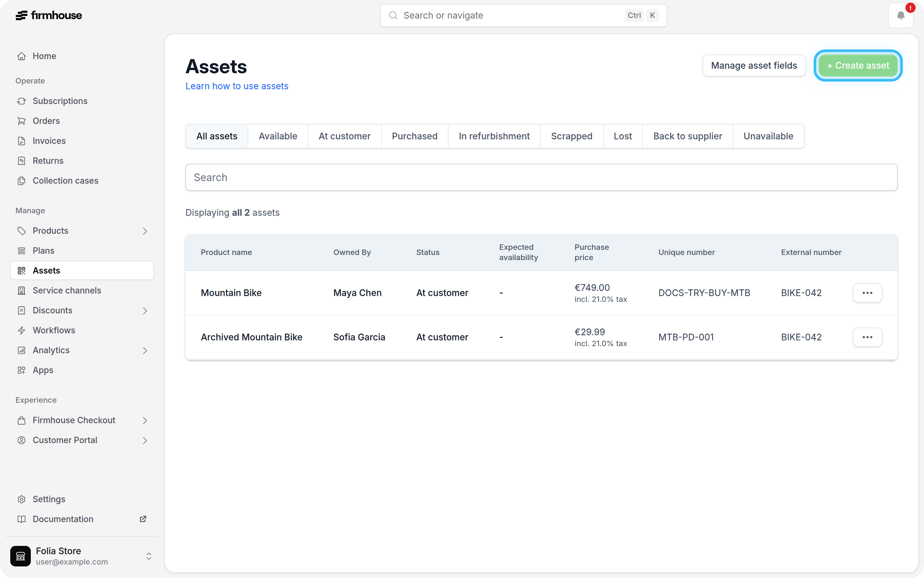Expand the Analytics submenu chevron
This screenshot has width=924, height=578.
tap(145, 350)
